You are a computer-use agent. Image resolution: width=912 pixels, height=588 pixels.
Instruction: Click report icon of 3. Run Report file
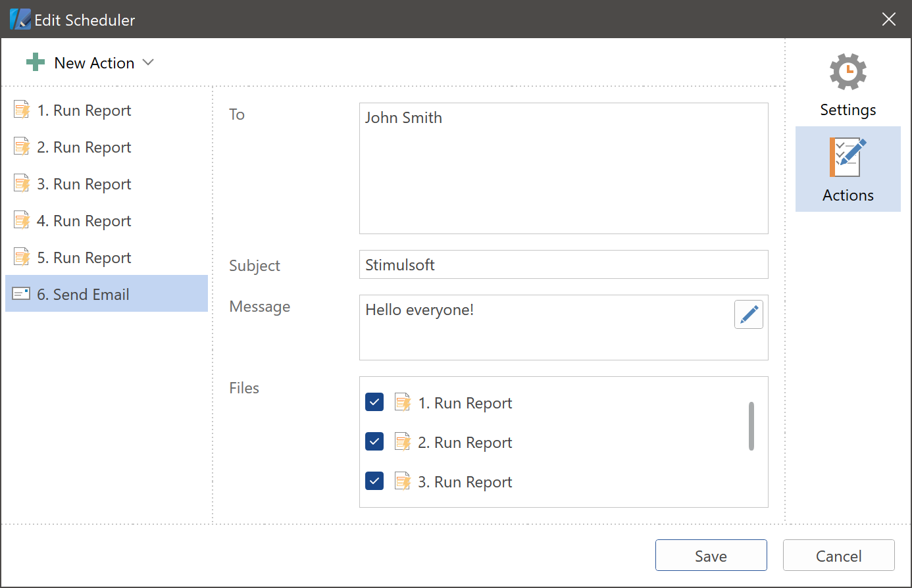pos(403,481)
